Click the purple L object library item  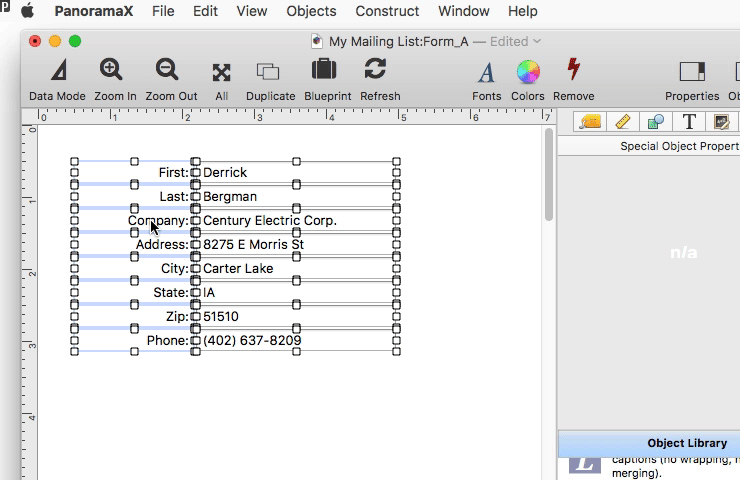[585, 464]
